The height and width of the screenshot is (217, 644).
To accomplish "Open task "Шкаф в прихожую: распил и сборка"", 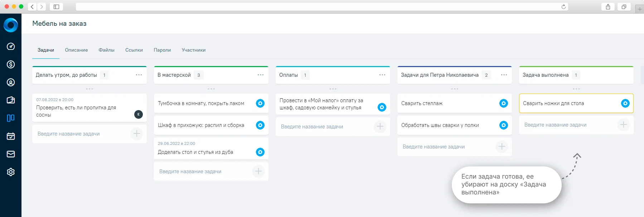I will [211, 125].
